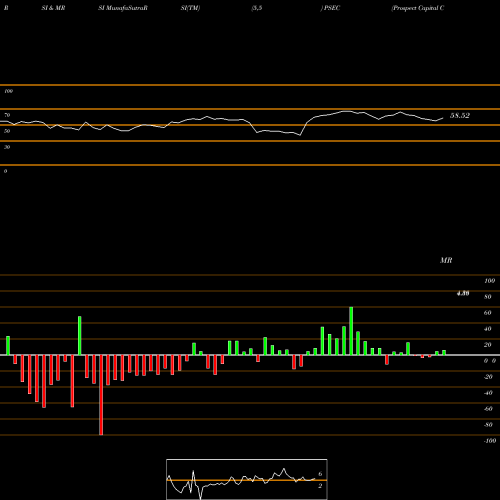500x500 pixels.
Task: Click the MR label above the histogram
Action: point(446,260)
